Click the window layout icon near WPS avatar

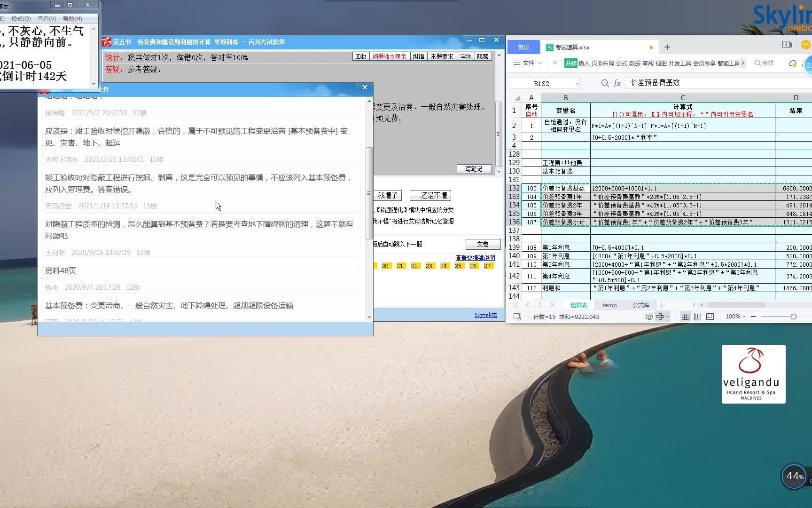787,45
